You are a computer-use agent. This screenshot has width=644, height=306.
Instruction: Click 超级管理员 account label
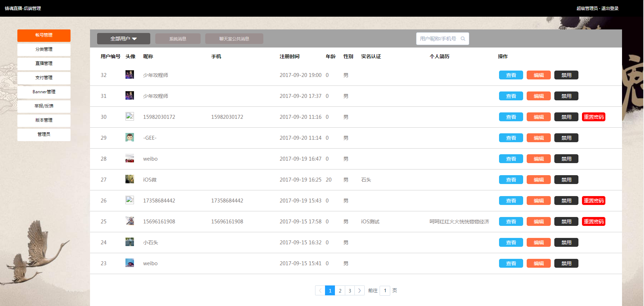(587, 9)
